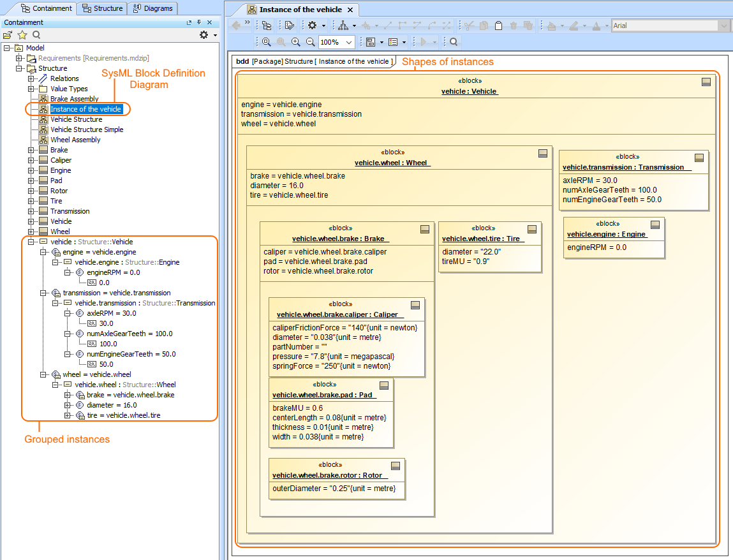The height and width of the screenshot is (560, 733).
Task: Switch to the Structure tab
Action: 102,8
